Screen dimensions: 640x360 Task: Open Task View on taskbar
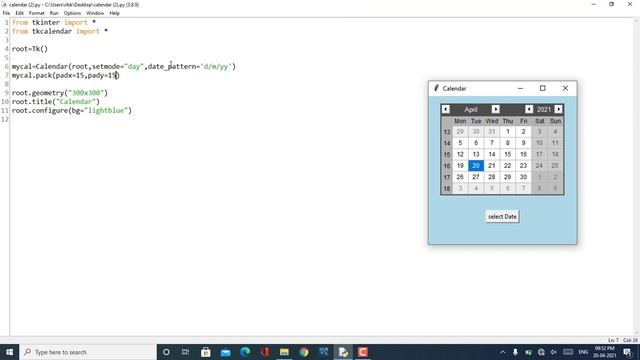(x=185, y=352)
